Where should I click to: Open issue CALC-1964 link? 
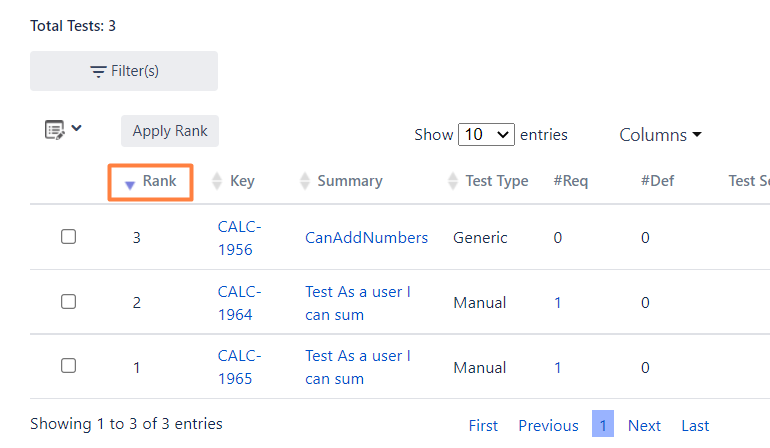click(x=239, y=303)
